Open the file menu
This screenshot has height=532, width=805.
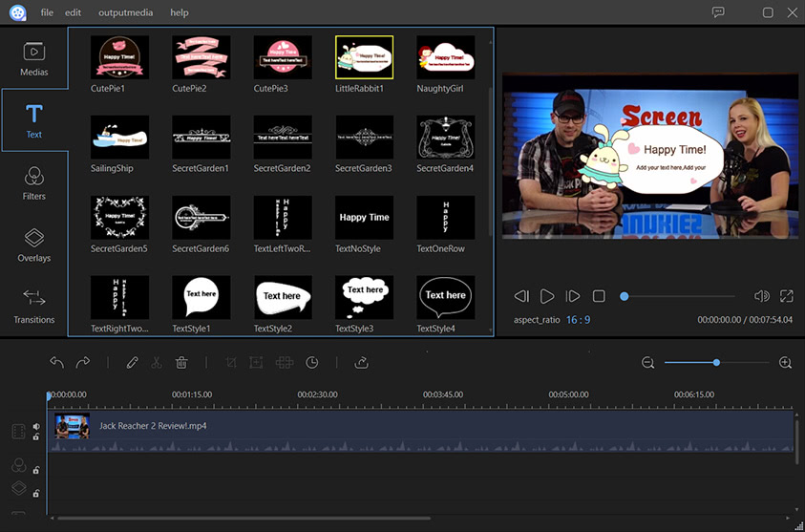[47, 12]
